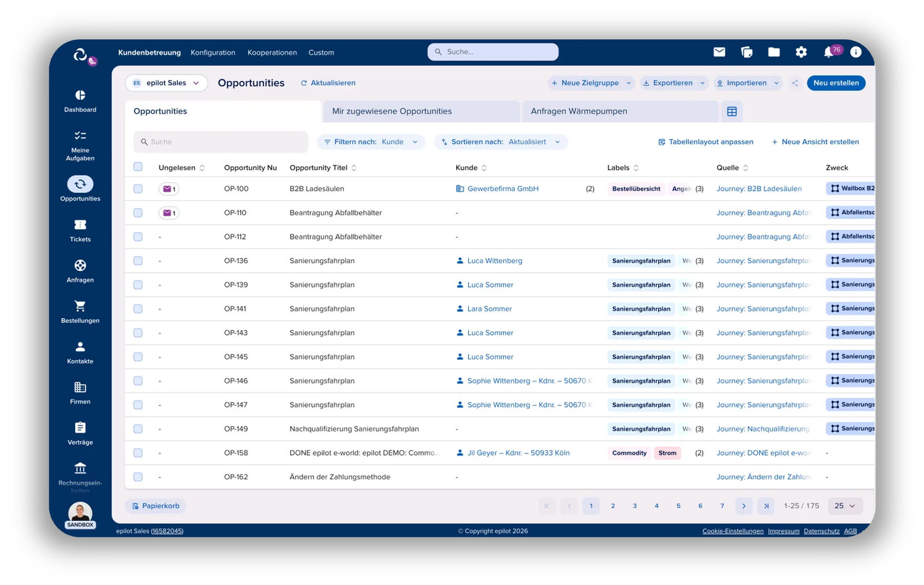The width and height of the screenshot is (924, 585).
Task: Expand the Neue Zielgruppe dropdown arrow
Action: pyautogui.click(x=629, y=83)
